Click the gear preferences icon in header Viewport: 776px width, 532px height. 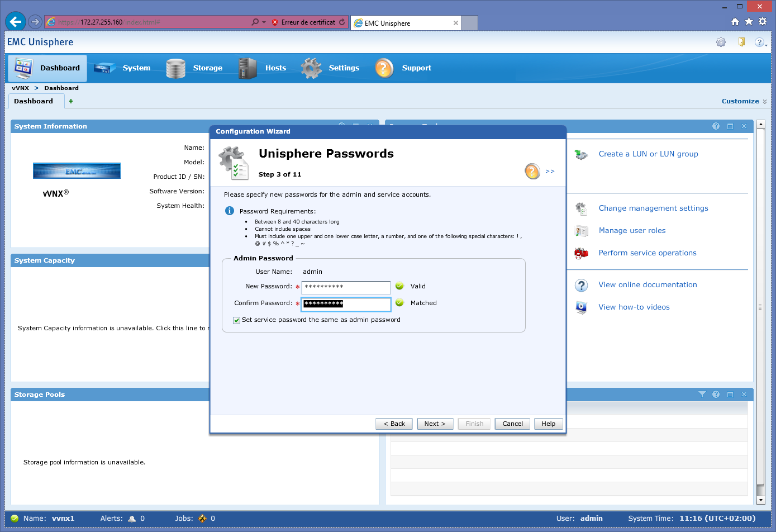pos(721,42)
